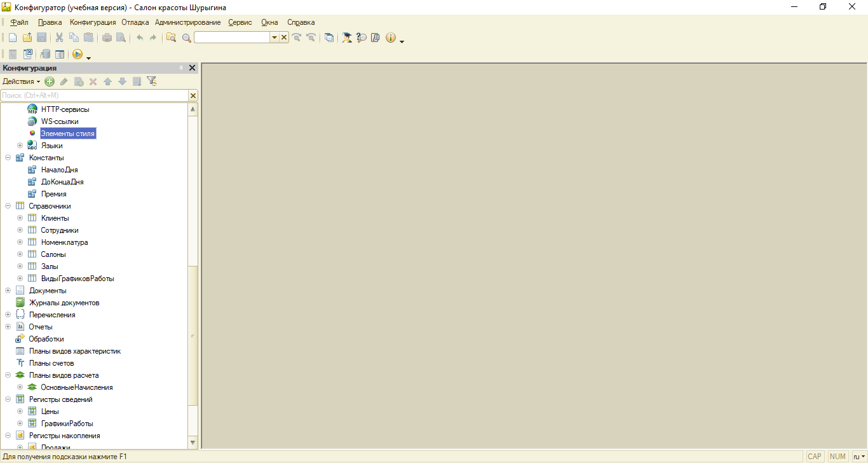The height and width of the screenshot is (463, 868).
Task: Click the Close configuration icon
Action: 28,54
